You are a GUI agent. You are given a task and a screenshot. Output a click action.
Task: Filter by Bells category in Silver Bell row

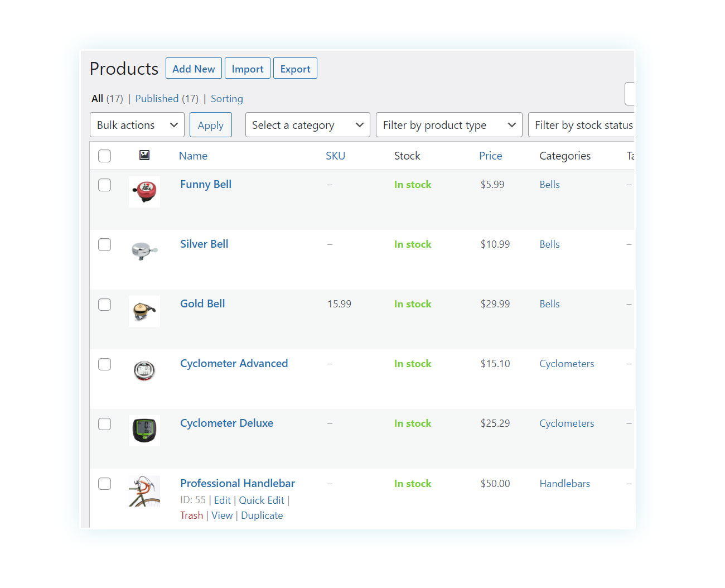point(549,244)
